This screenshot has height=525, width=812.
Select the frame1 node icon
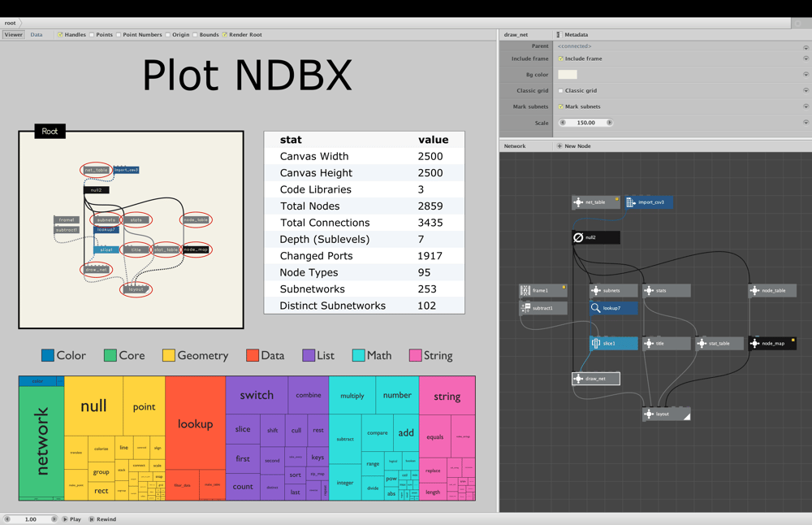point(525,291)
